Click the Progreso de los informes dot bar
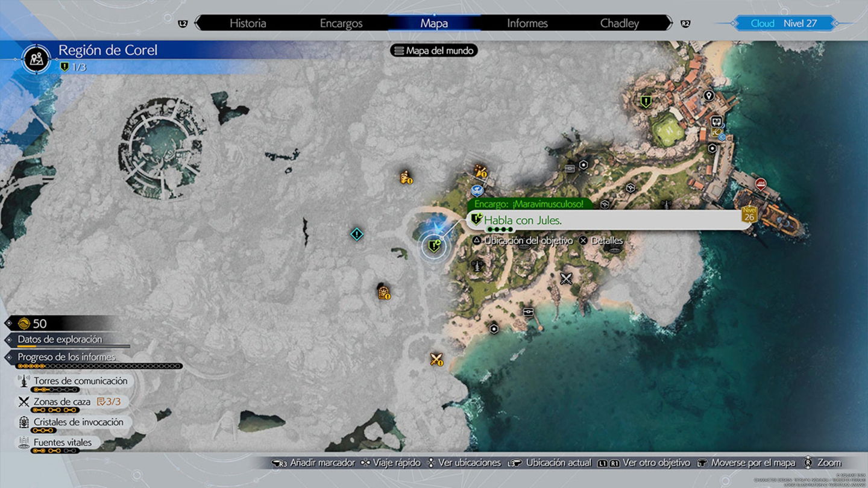Image resolution: width=868 pixels, height=488 pixels. [99, 366]
